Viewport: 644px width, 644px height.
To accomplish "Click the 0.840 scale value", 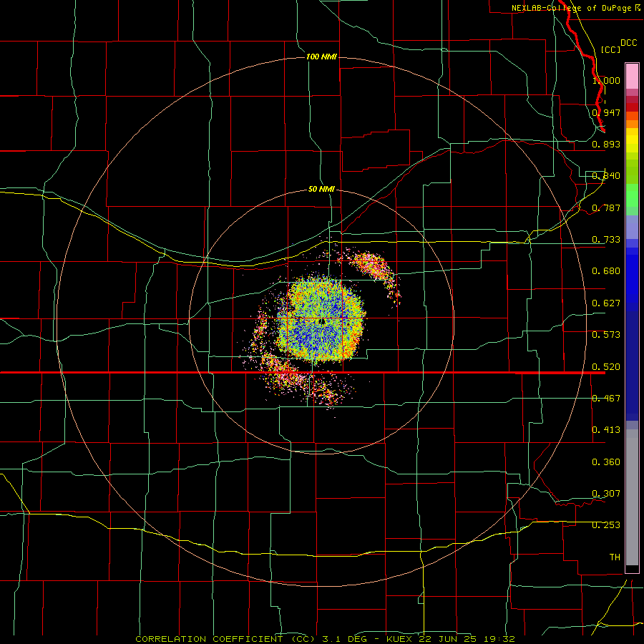I will point(606,176).
